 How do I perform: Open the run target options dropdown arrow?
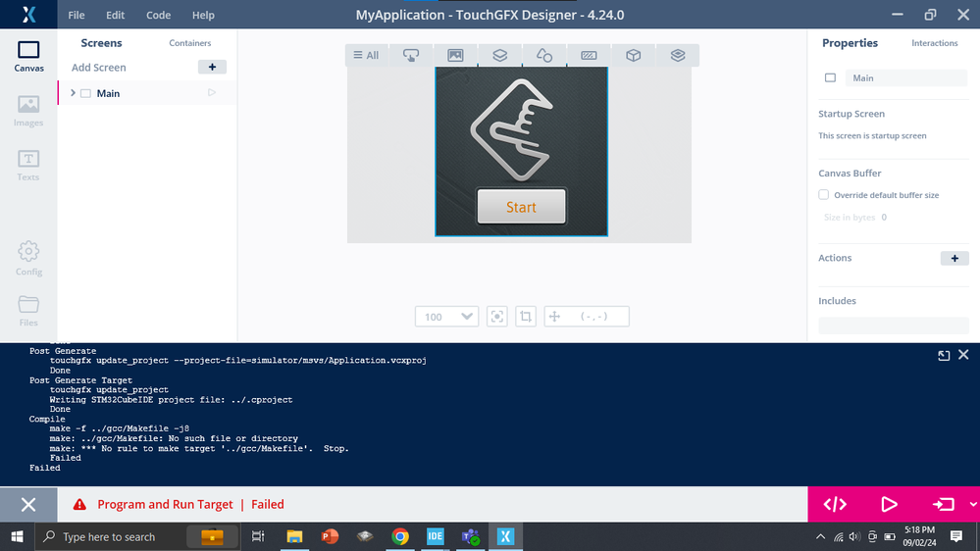(x=973, y=504)
